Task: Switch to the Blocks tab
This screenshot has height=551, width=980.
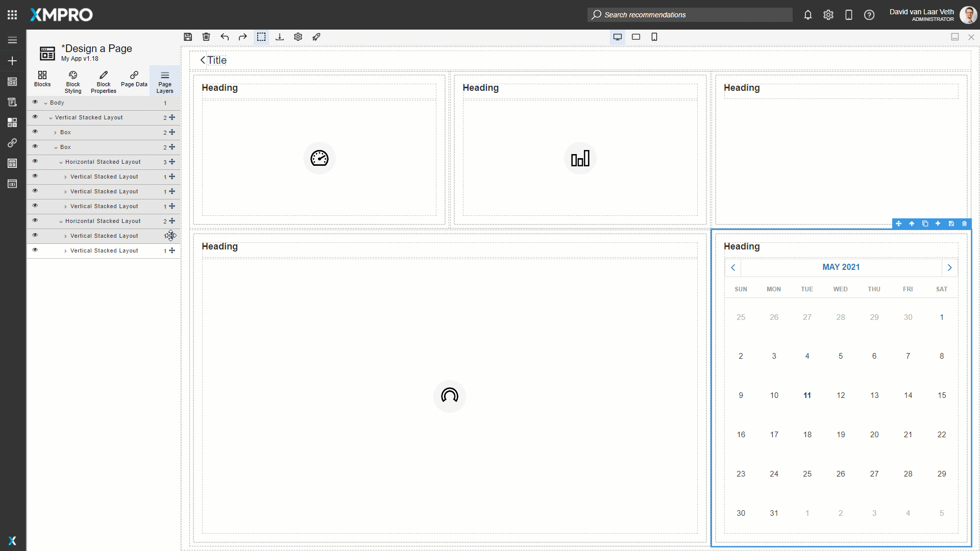Action: 42,80
